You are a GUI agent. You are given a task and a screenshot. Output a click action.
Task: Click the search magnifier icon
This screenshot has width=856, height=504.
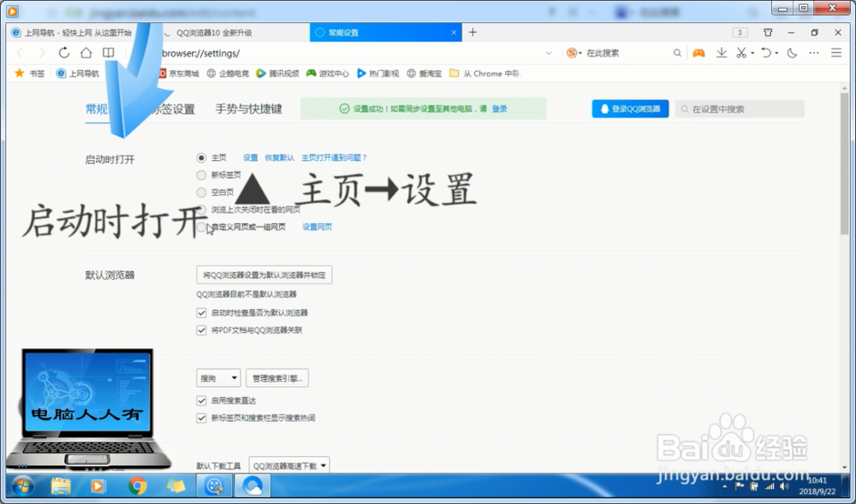[677, 53]
